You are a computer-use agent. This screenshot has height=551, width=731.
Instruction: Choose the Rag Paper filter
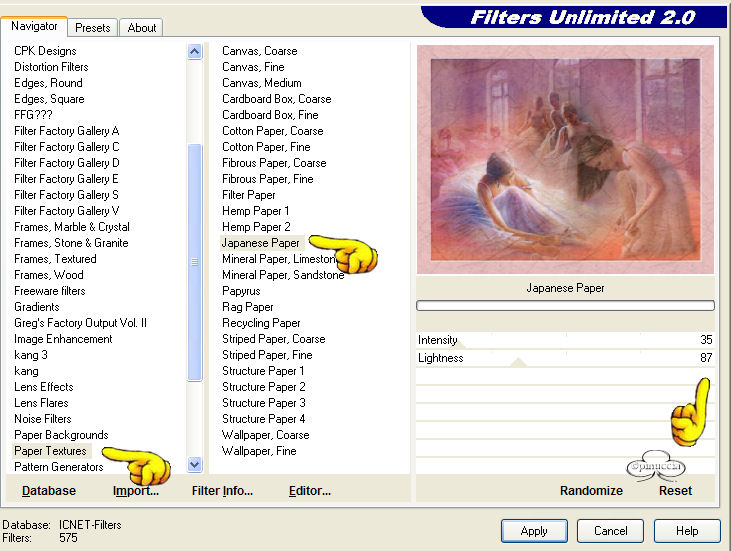[x=248, y=307]
